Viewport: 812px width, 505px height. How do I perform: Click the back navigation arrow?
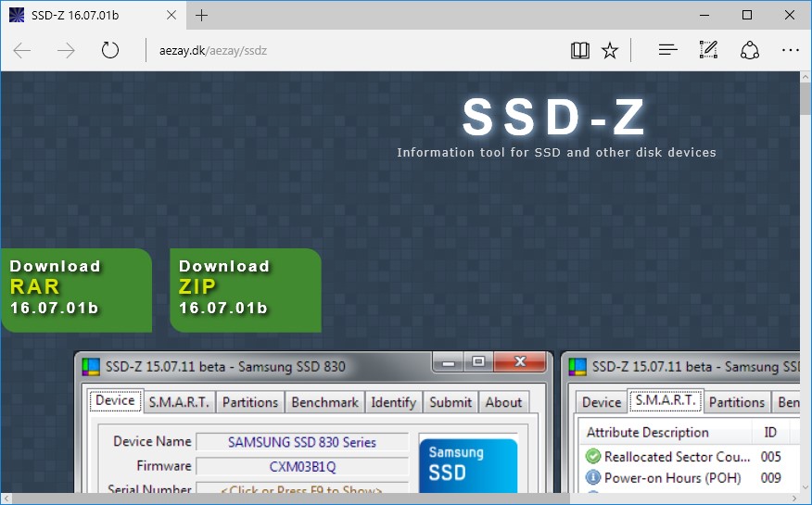pos(23,50)
